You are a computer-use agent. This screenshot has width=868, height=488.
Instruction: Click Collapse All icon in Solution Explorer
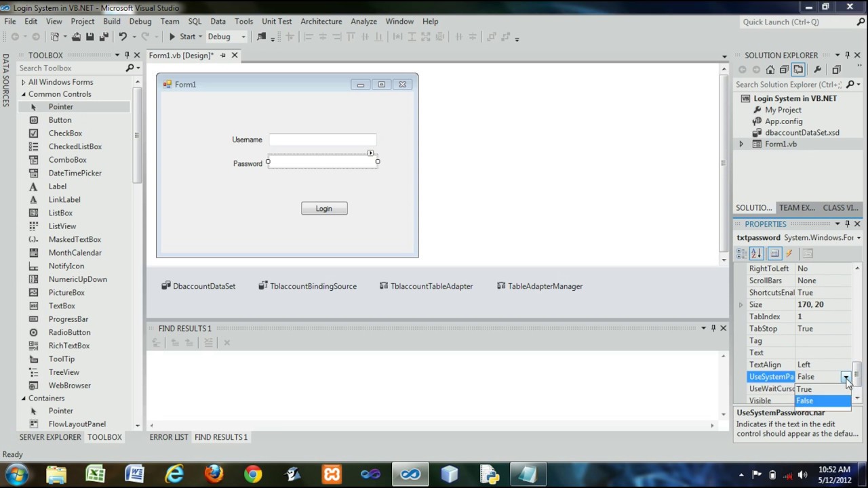point(784,69)
